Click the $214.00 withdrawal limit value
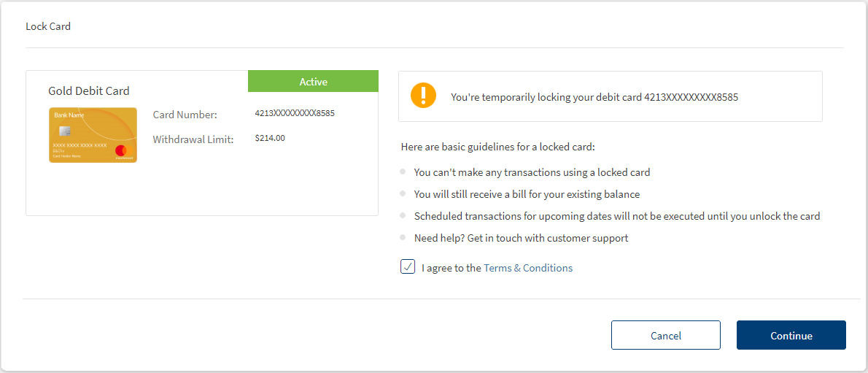The width and height of the screenshot is (868, 373). pyautogui.click(x=270, y=137)
